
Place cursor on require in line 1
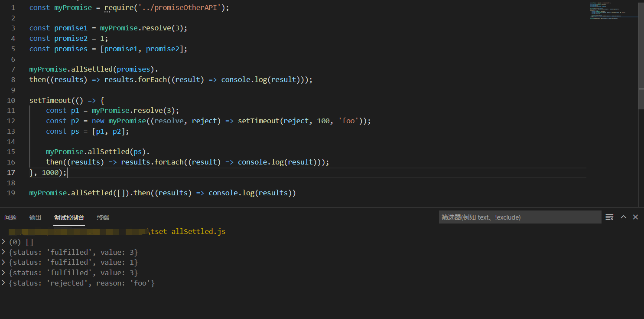coord(119,7)
